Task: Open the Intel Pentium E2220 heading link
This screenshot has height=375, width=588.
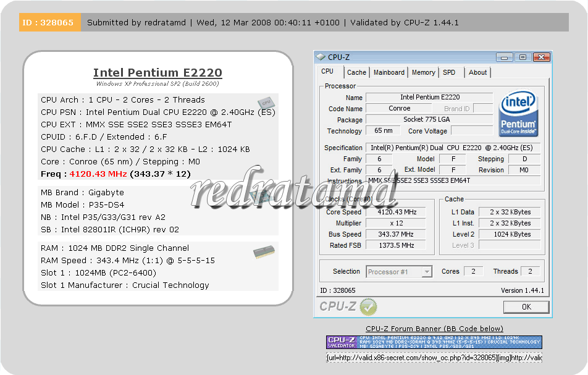Action: coord(157,72)
